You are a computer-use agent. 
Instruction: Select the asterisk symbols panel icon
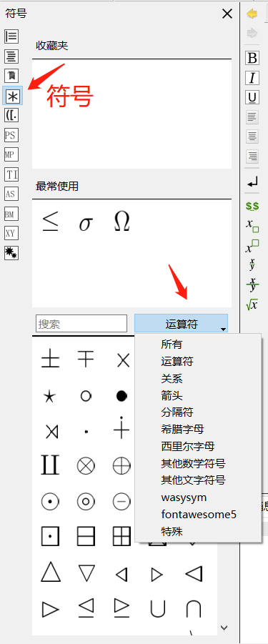tap(12, 96)
